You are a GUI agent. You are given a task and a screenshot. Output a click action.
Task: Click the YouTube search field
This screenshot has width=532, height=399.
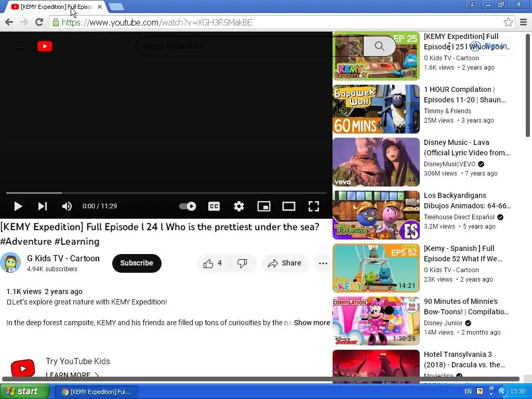249,46
